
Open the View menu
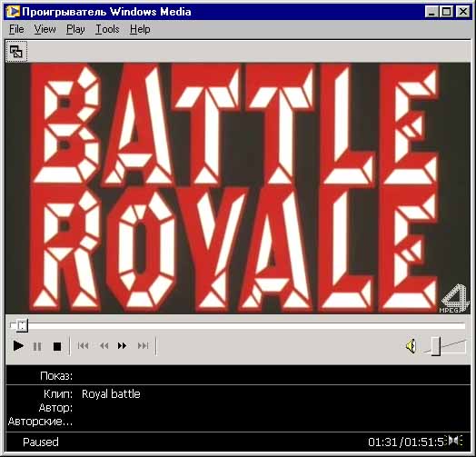pos(45,29)
